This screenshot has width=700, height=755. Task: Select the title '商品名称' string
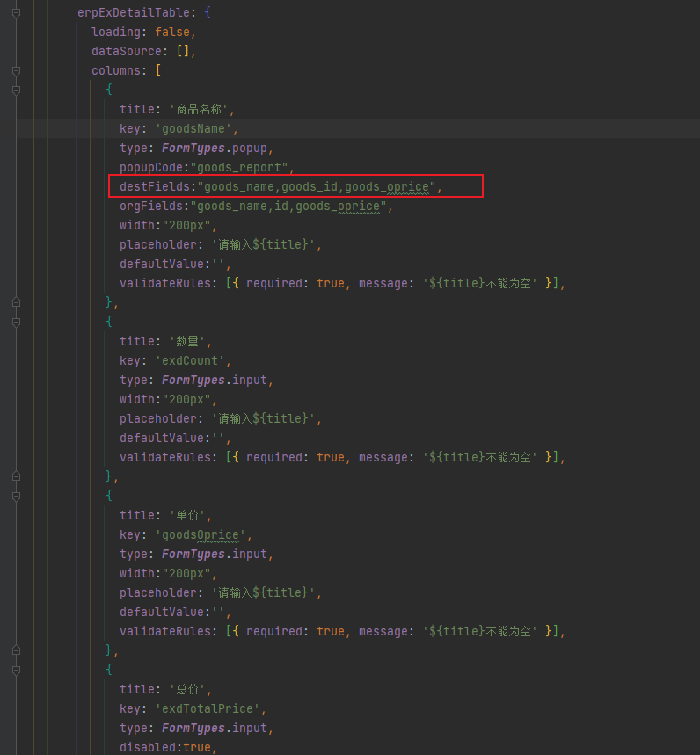198,109
